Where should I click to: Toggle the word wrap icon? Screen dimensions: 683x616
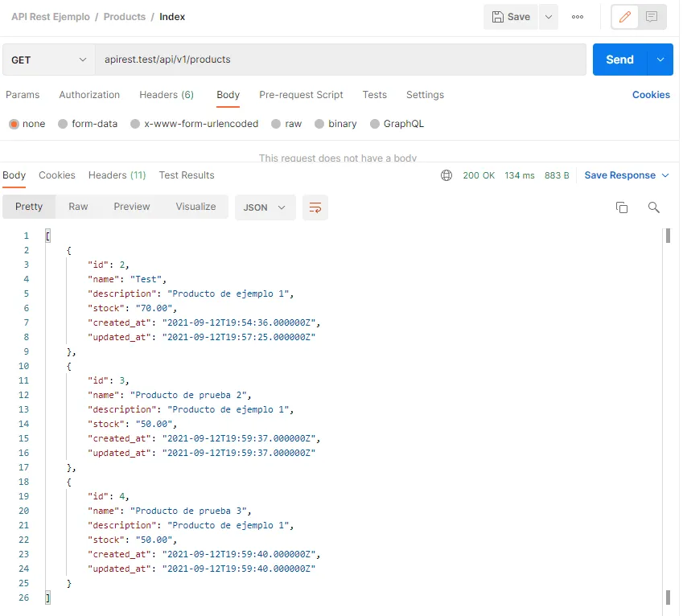315,207
